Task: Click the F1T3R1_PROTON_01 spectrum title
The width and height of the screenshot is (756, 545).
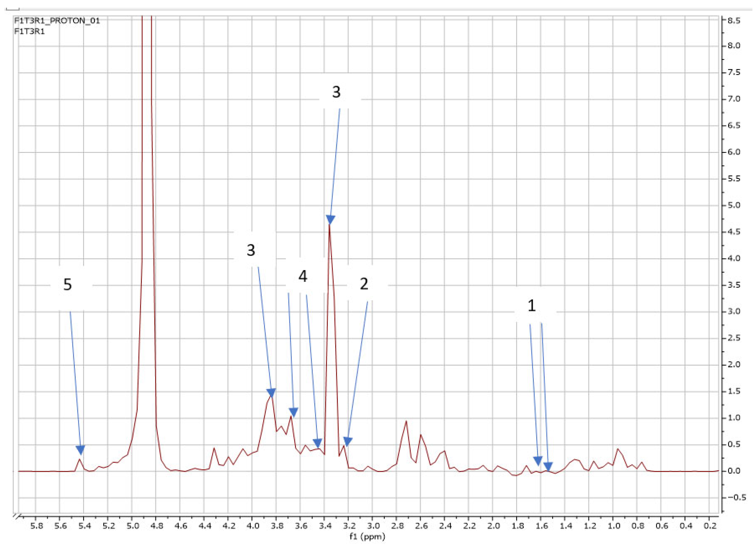Action: [x=57, y=21]
